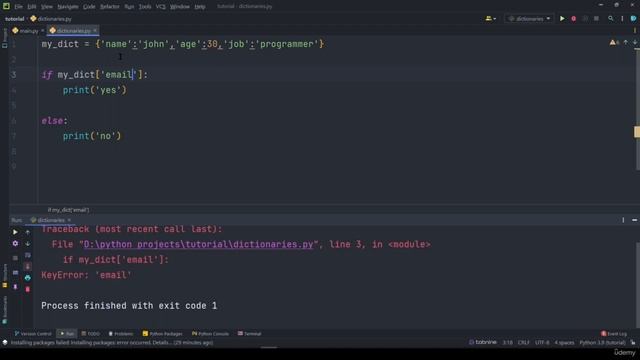Viewport: 640px width, 360px height.
Task: Open Python Console tool window
Action: pyautogui.click(x=210, y=333)
